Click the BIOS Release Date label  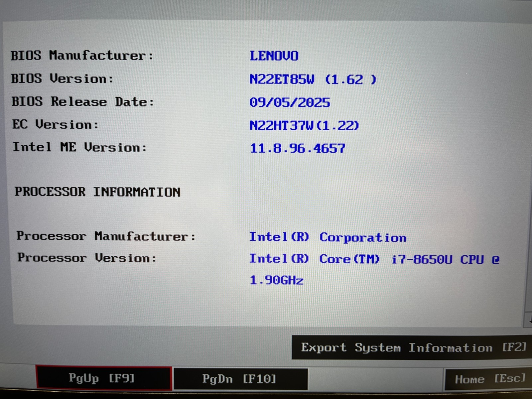(83, 101)
